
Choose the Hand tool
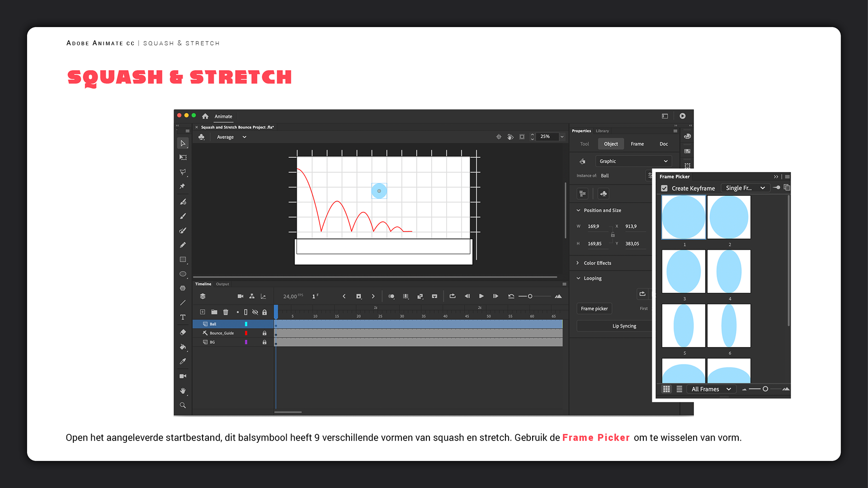click(183, 390)
